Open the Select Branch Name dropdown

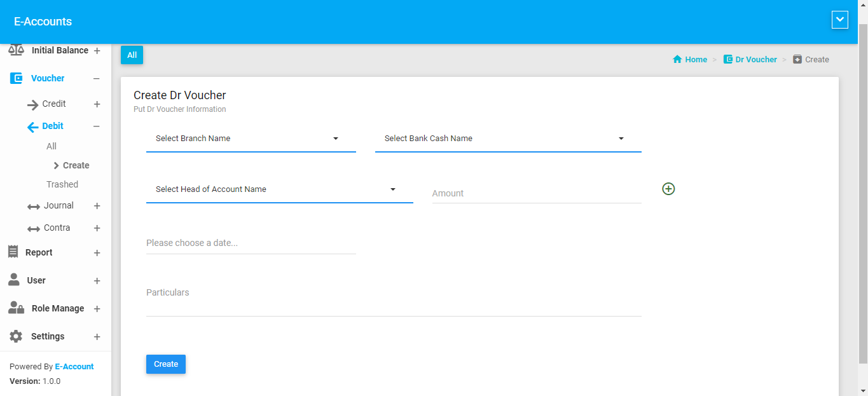[x=251, y=139]
